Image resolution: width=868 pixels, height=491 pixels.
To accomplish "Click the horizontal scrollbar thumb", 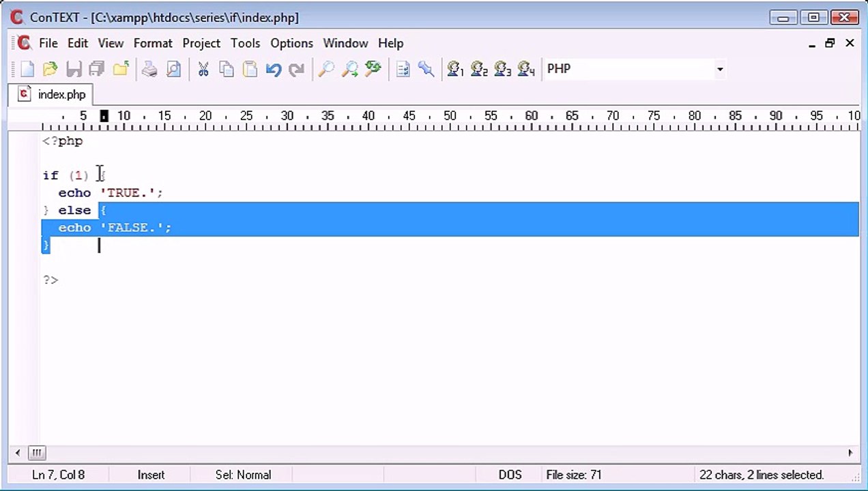I will pyautogui.click(x=36, y=452).
